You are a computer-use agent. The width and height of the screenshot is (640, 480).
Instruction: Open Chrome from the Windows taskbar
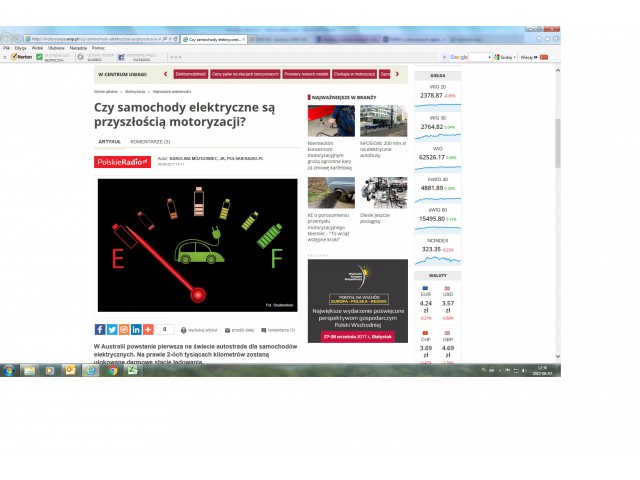[x=113, y=370]
